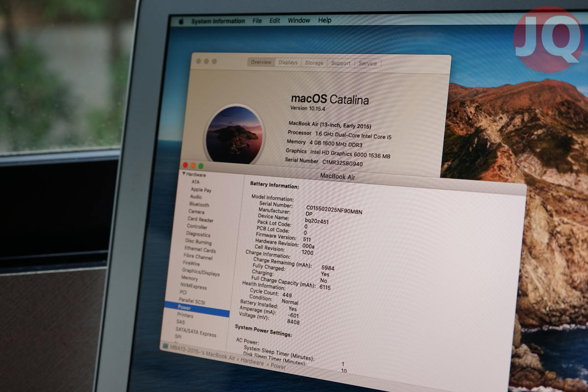Click Power in the bottom path bar
The height and width of the screenshot is (392, 588).
(x=278, y=367)
